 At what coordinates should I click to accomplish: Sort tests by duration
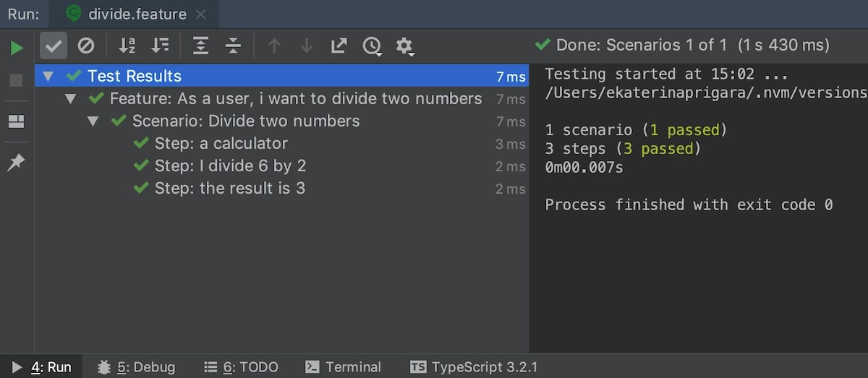160,46
